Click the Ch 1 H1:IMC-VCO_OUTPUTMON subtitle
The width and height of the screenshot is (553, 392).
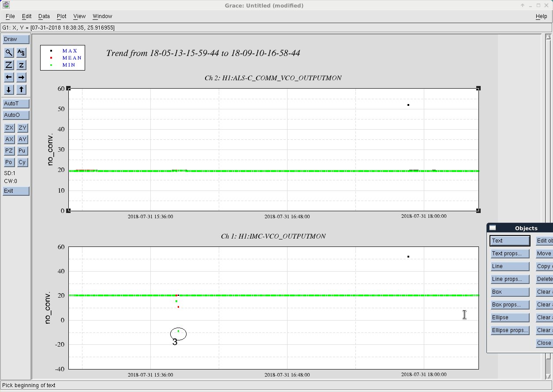[x=273, y=236]
